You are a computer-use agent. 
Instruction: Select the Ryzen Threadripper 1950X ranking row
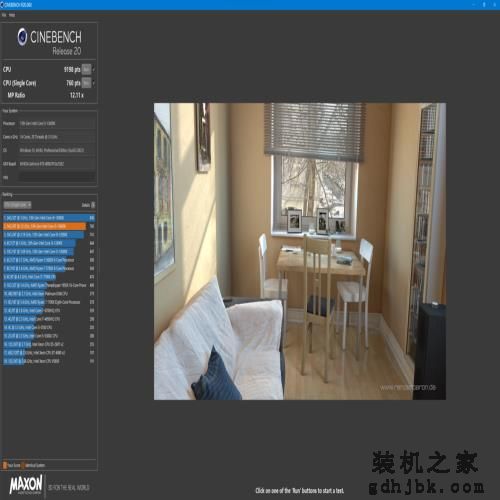(49, 285)
